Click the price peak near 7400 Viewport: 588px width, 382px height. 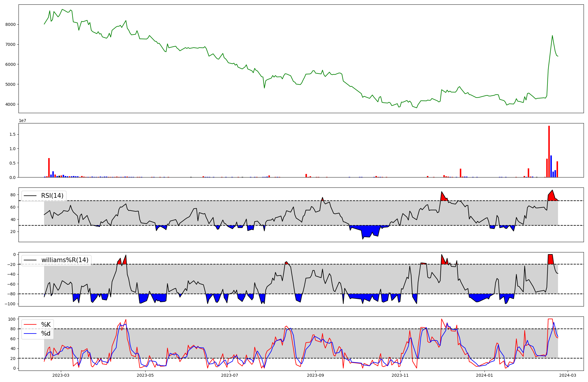coord(552,36)
